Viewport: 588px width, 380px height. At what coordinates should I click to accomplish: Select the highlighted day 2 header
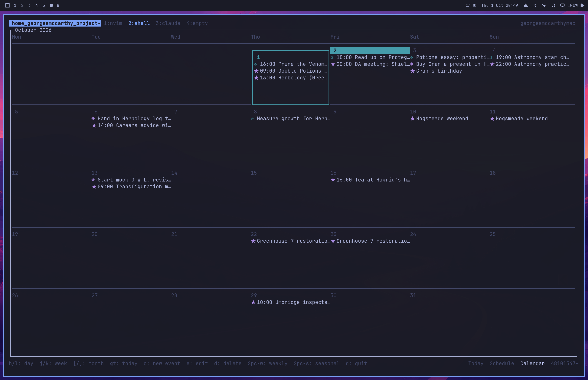point(370,50)
